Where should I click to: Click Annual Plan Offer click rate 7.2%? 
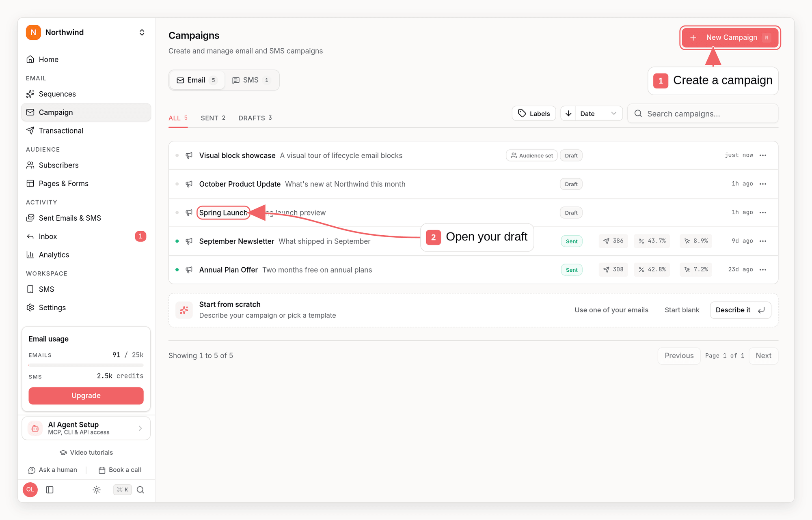tap(696, 270)
